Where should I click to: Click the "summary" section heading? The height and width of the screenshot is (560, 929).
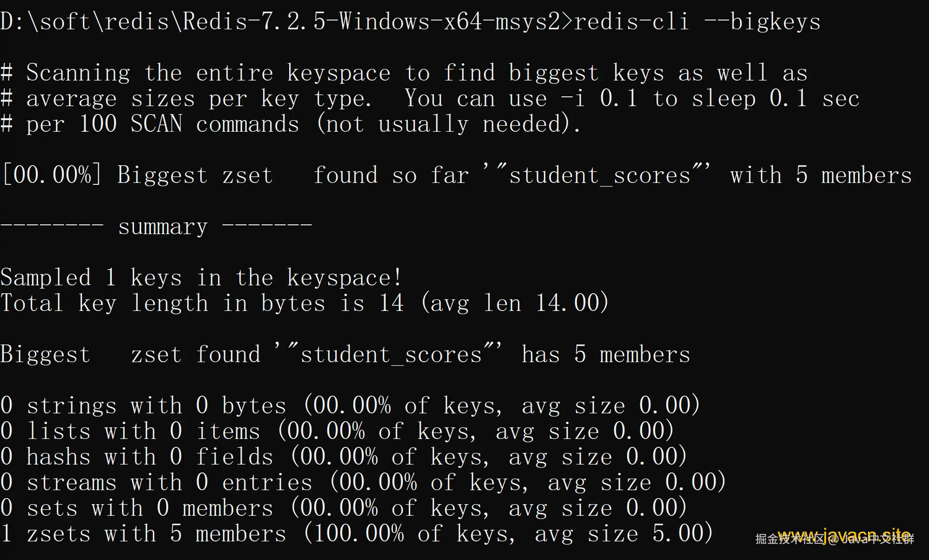(163, 227)
